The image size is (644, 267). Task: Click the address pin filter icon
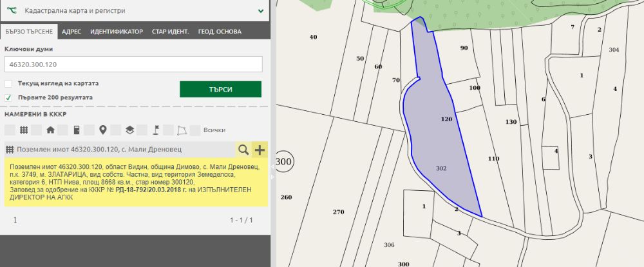point(102,130)
